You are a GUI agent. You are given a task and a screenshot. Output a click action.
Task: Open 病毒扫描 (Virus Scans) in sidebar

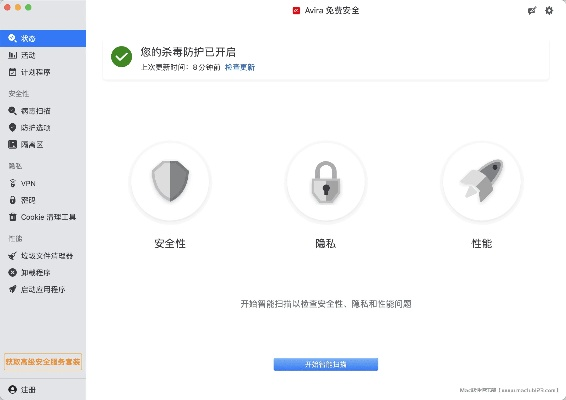tap(43, 111)
